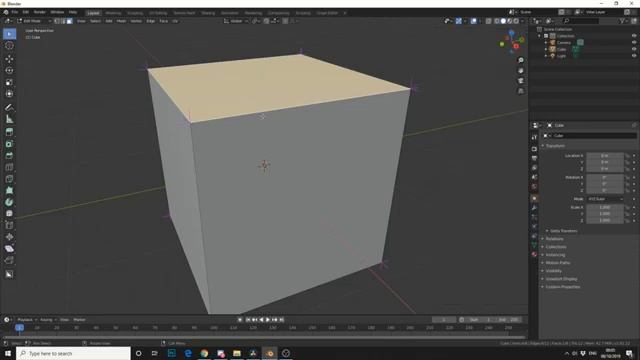Toggle the camera view icon in viewport
Image resolution: width=640 pixels, height=360 pixels.
point(521,81)
